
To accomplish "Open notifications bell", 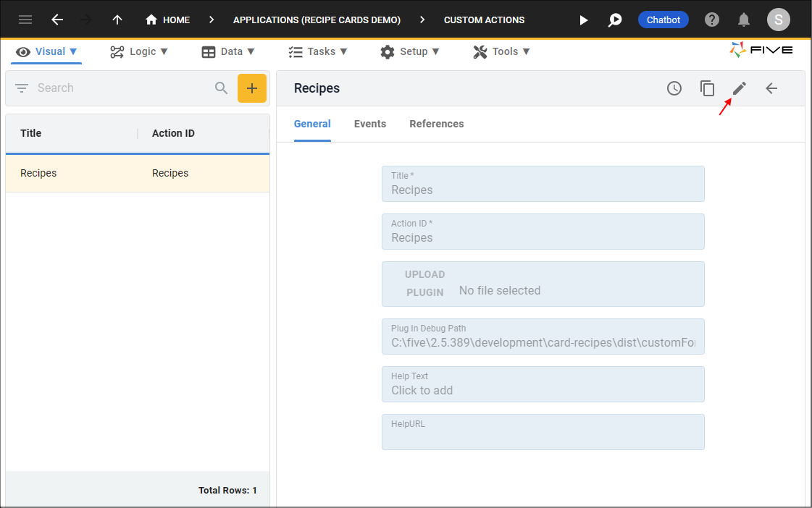I will click(x=744, y=20).
